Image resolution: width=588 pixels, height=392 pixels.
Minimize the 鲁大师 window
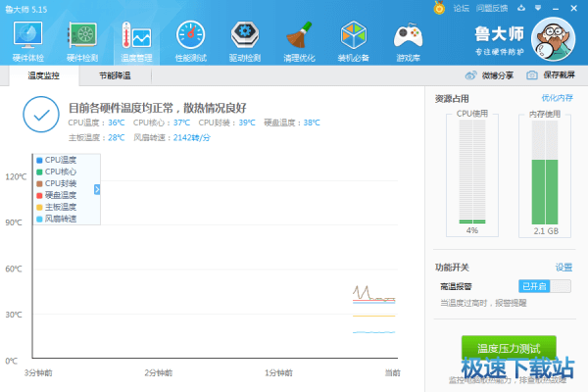pyautogui.click(x=556, y=8)
